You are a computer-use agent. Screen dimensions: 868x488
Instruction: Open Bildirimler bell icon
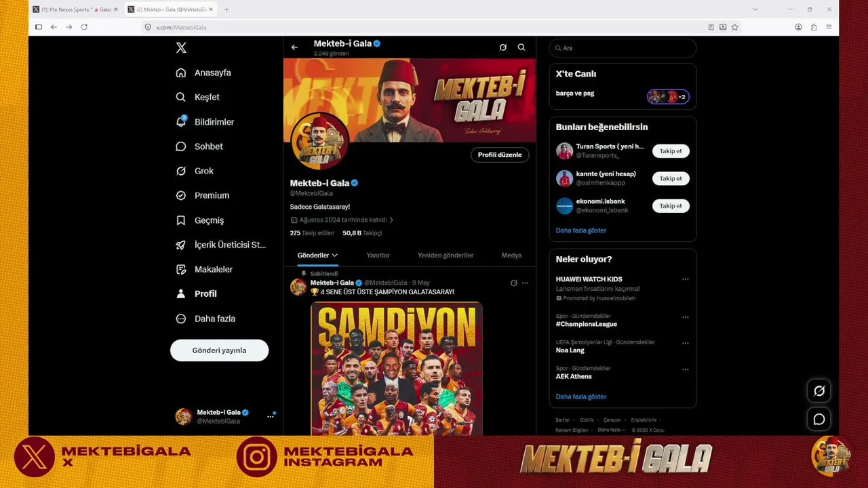[x=180, y=122]
